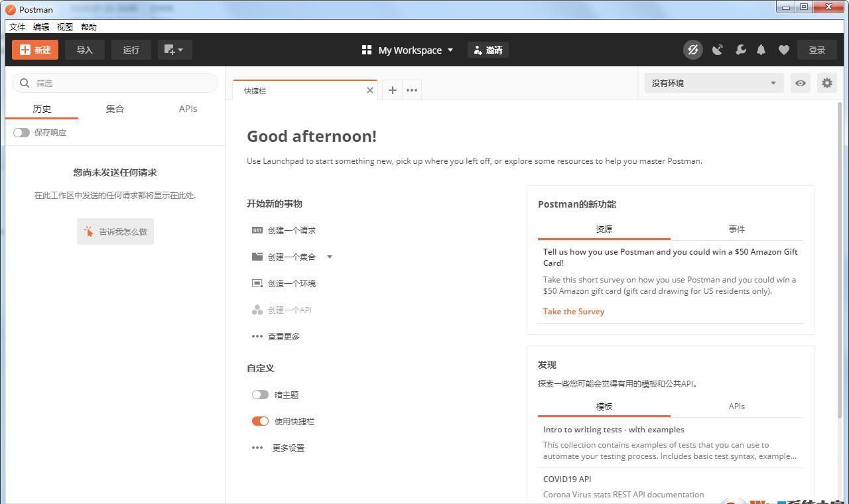Click the environment quick look eye icon

pyautogui.click(x=801, y=83)
